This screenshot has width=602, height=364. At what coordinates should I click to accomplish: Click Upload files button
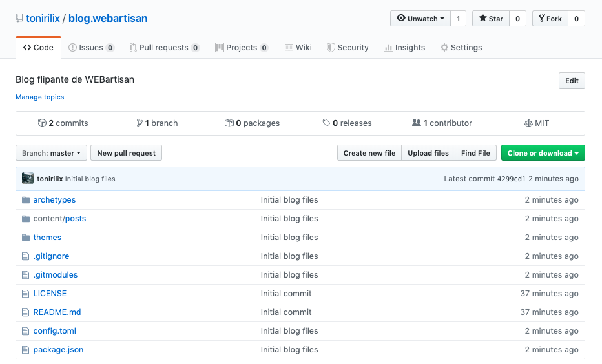428,153
